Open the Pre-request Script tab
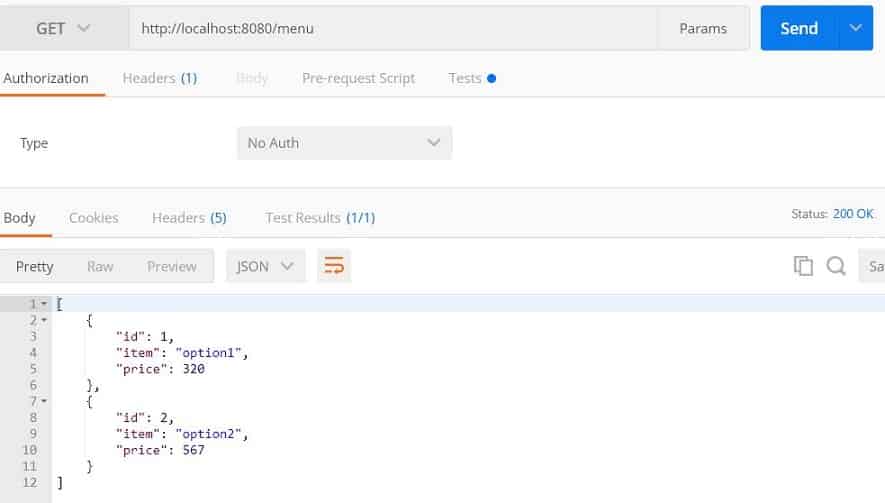The width and height of the screenshot is (885, 503). point(358,78)
